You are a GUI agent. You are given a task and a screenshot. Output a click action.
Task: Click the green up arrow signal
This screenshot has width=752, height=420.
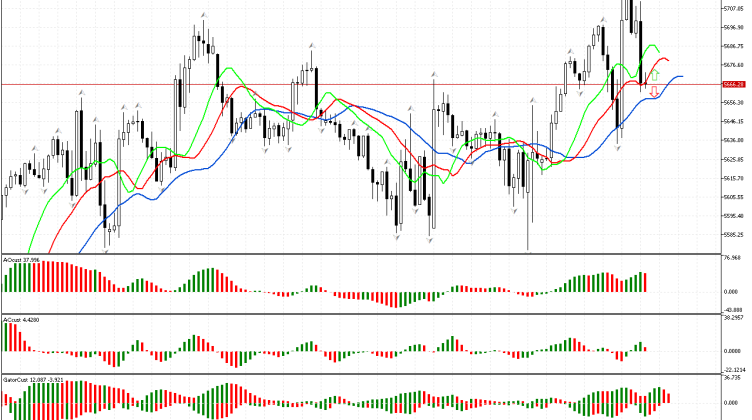point(655,75)
